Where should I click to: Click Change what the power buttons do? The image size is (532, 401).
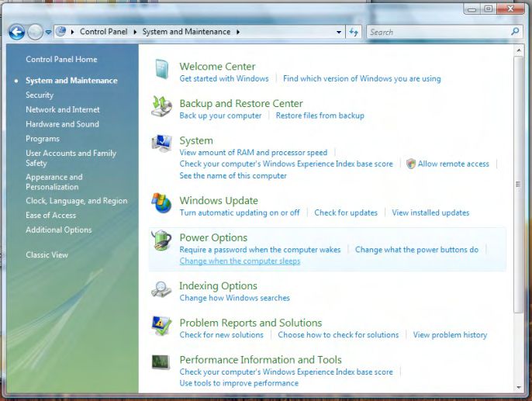coord(416,250)
